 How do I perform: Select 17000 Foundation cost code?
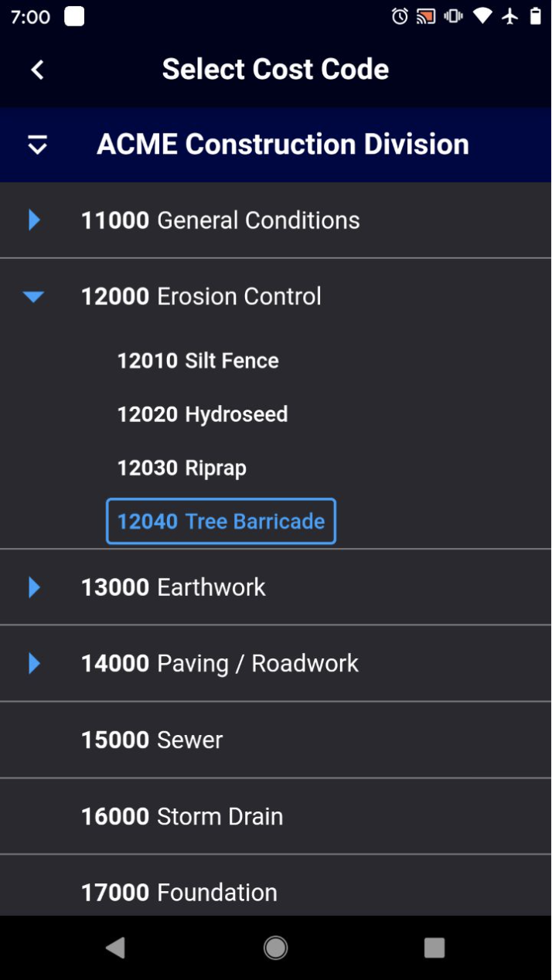(276, 886)
